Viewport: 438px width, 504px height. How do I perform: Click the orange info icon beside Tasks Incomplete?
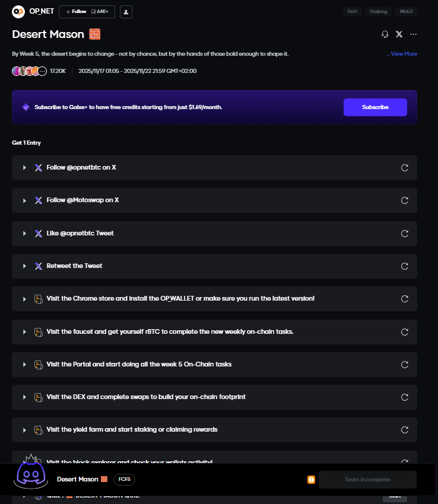pos(311,480)
